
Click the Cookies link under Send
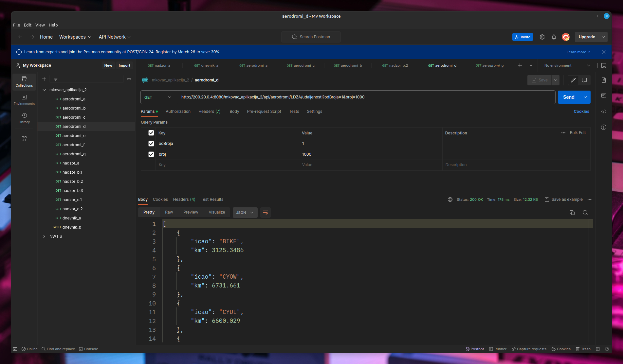pos(581,112)
